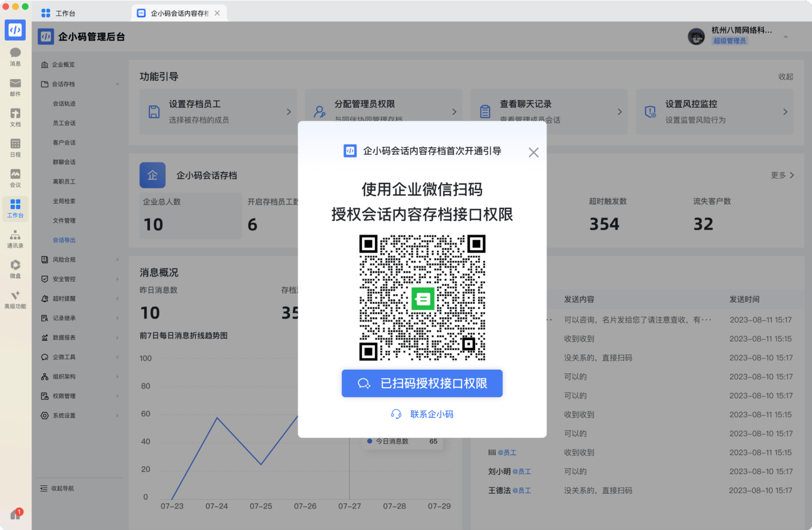Expand the 风险合规 menu group
Image resolution: width=812 pixels, height=530 pixels.
pyautogui.click(x=117, y=260)
